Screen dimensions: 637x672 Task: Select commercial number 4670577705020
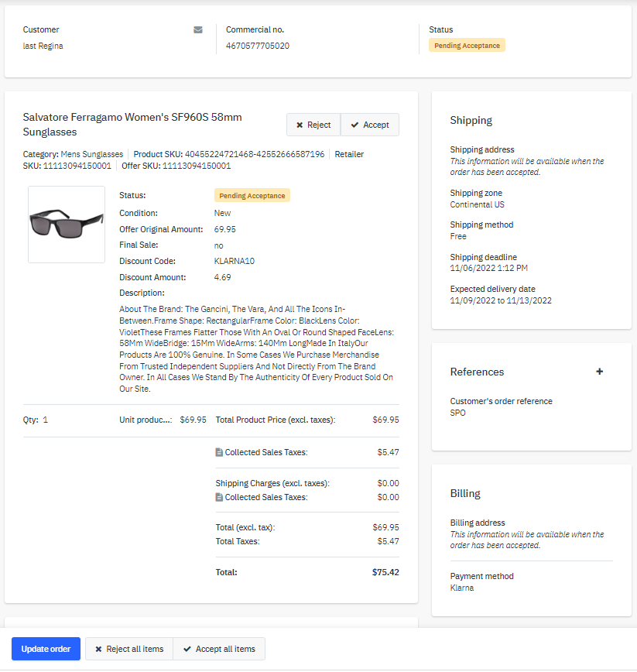[x=258, y=46]
